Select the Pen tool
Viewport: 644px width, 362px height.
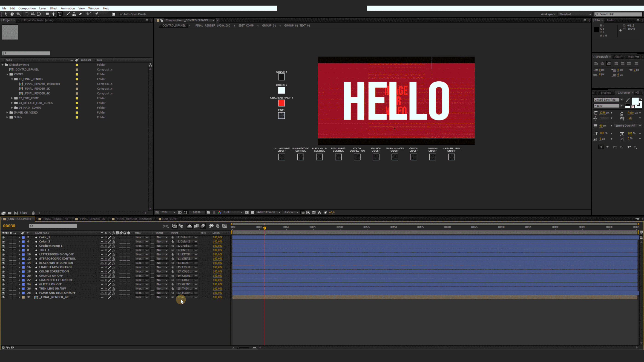53,14
